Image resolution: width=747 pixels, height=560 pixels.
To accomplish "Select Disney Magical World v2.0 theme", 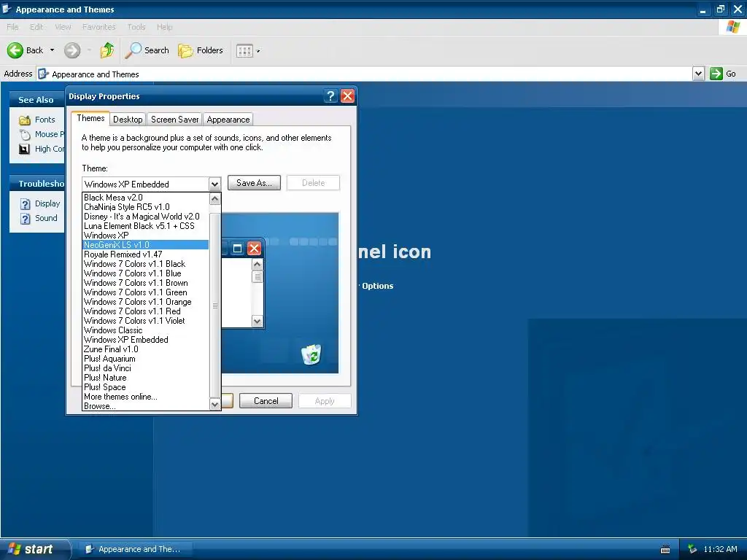I will 146,217.
